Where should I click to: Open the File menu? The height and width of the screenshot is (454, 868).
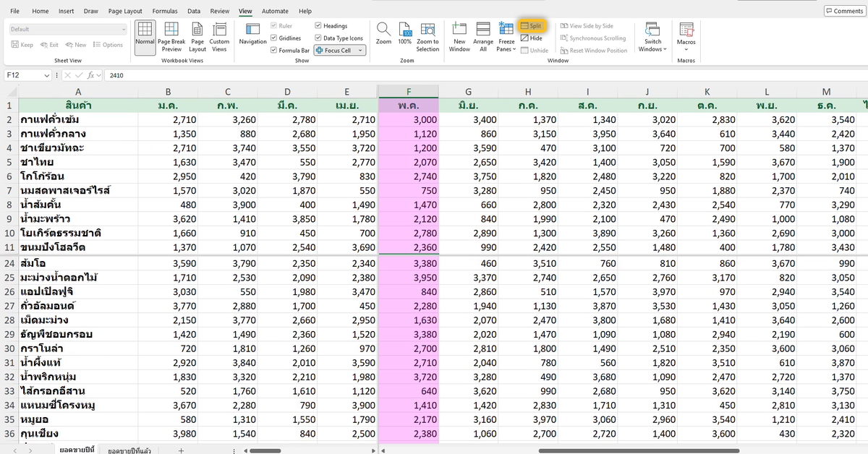point(15,11)
